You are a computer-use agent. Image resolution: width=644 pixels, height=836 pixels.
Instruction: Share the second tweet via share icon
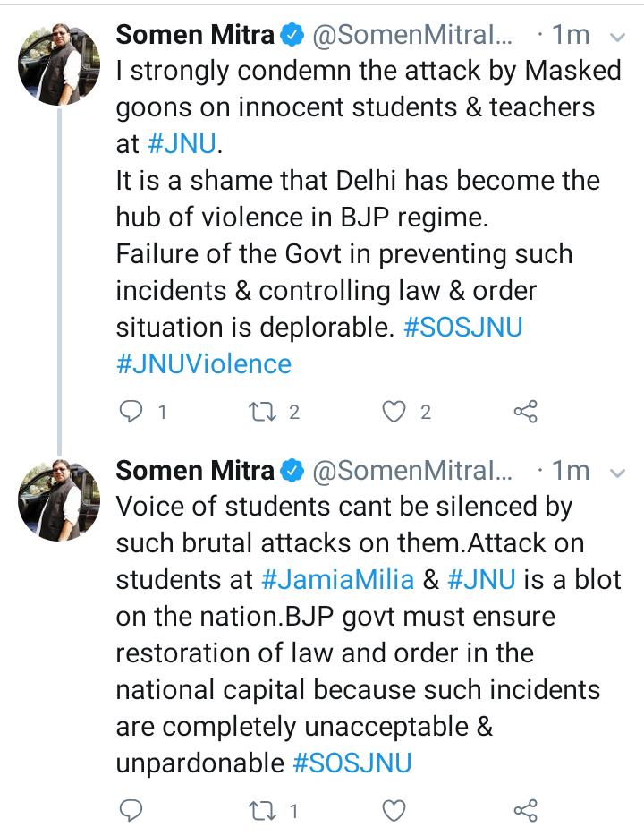point(525,811)
